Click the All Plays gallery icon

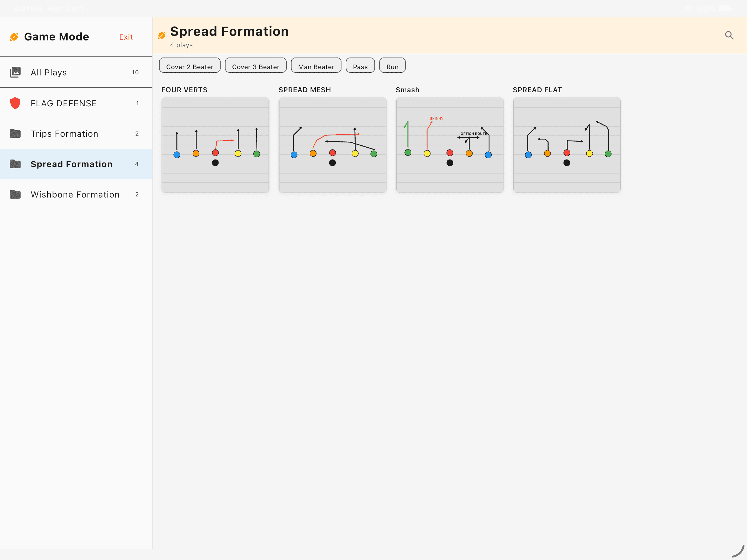pyautogui.click(x=15, y=72)
